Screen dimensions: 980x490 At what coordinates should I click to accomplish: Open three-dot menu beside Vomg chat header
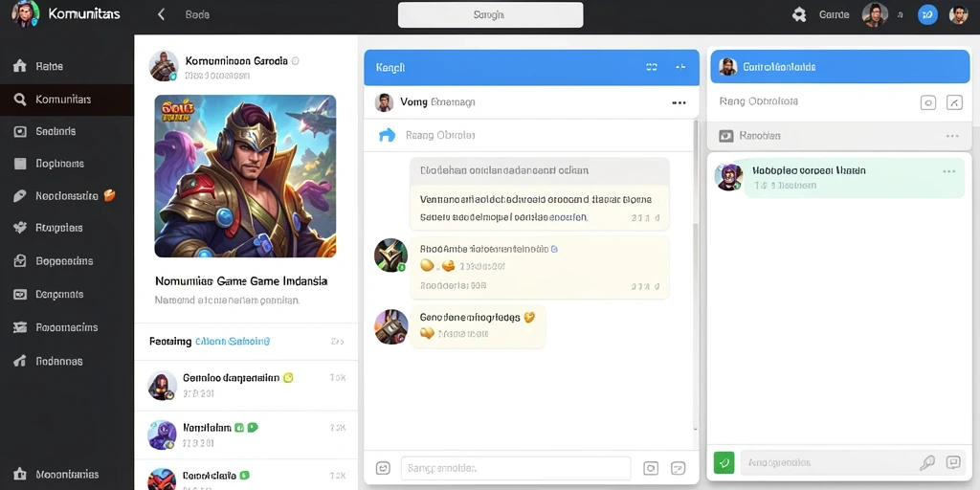[x=679, y=102]
